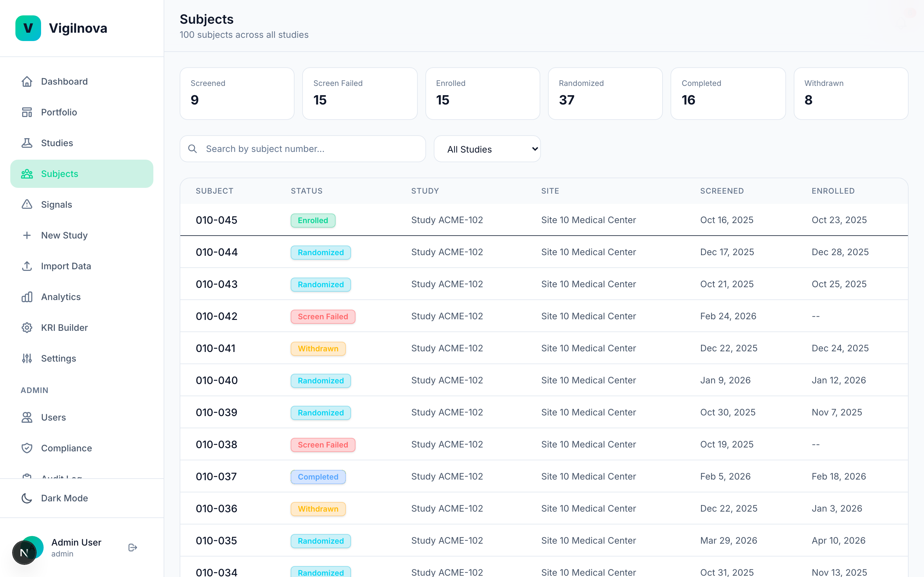Click the Import Data upload icon
Viewport: 924px width, 577px height.
pyautogui.click(x=27, y=266)
